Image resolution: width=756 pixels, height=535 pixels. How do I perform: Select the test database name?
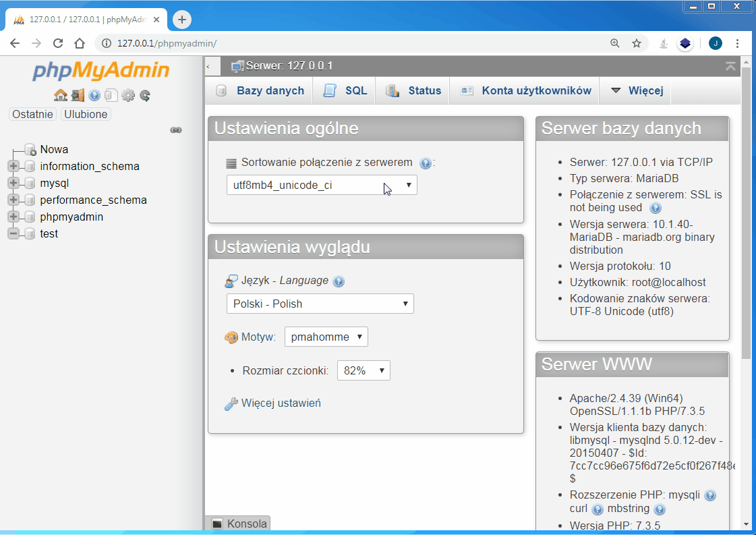tap(49, 234)
